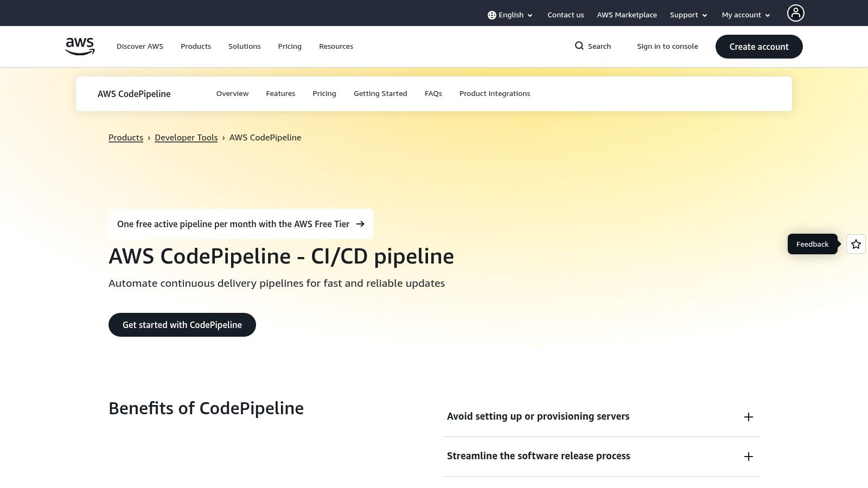Image resolution: width=868 pixels, height=488 pixels.
Task: Click the AWS logo
Action: point(80,47)
